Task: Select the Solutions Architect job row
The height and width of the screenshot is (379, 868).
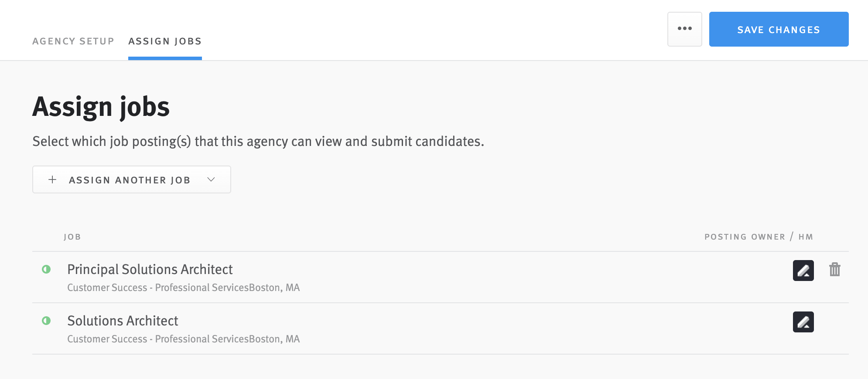Action: pos(123,321)
